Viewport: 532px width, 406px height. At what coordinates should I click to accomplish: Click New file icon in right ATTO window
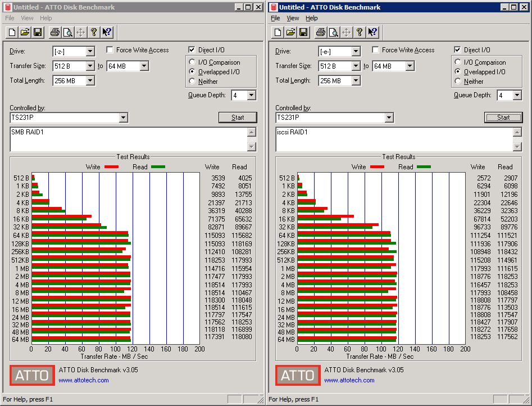tap(278, 32)
